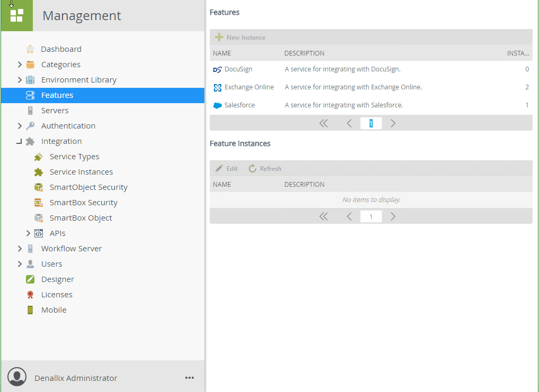Click the green Management app grid icon
Screen dimensions: 539x392
coord(16,16)
